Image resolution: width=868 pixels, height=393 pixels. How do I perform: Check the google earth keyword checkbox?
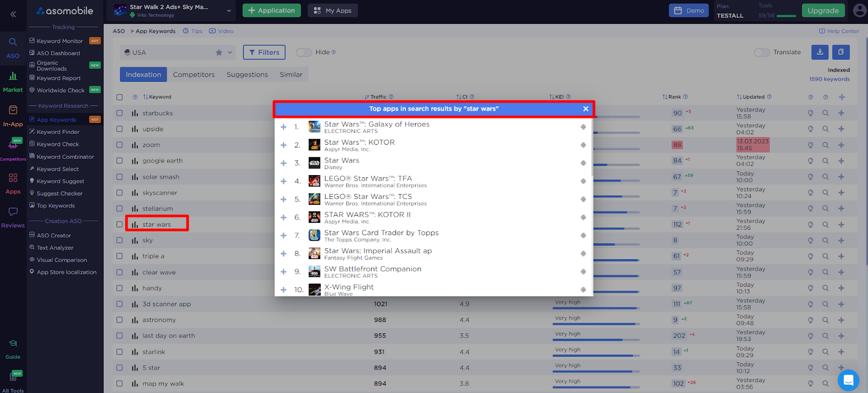[119, 161]
